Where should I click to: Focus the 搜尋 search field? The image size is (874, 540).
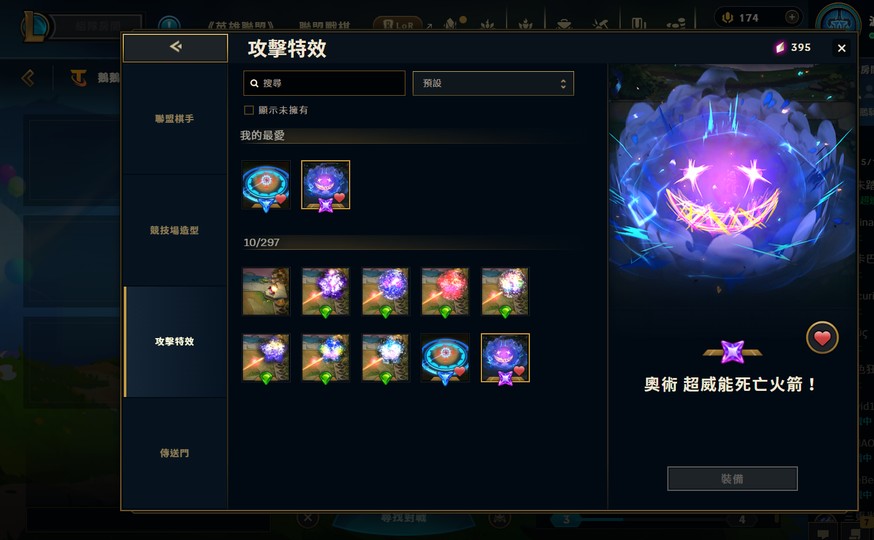[x=324, y=83]
